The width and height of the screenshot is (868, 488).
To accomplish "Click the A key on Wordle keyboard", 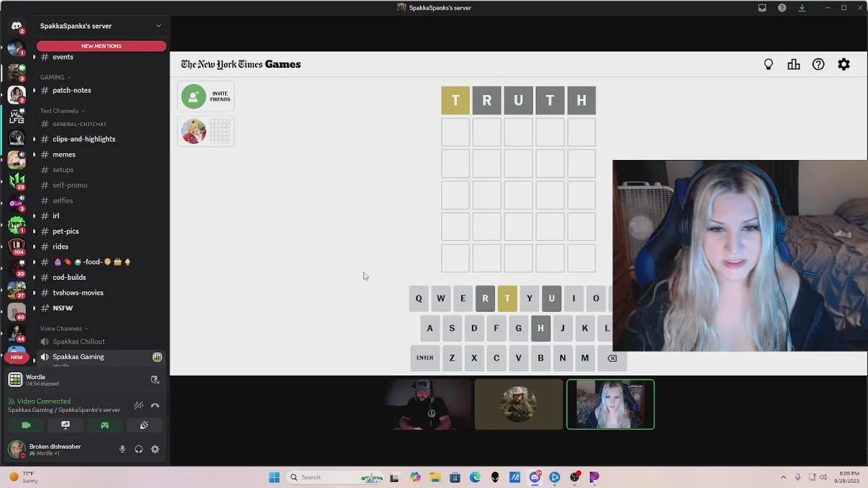I will 429,328.
